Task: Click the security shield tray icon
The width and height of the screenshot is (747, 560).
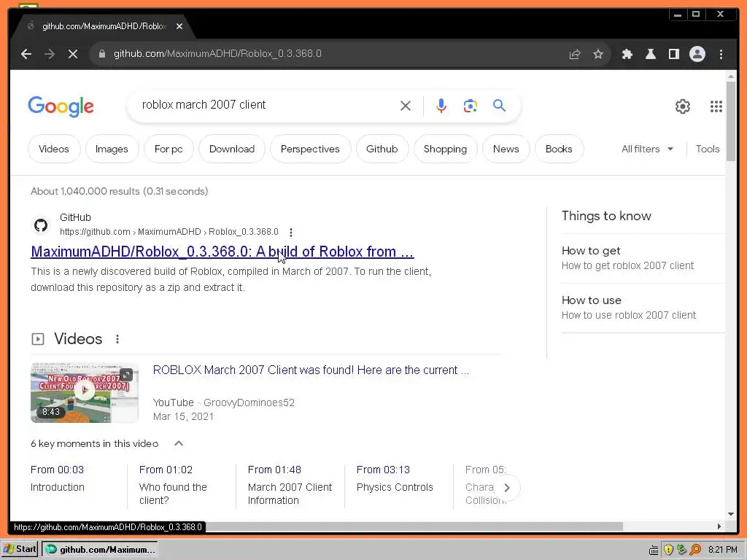Action: point(668,550)
